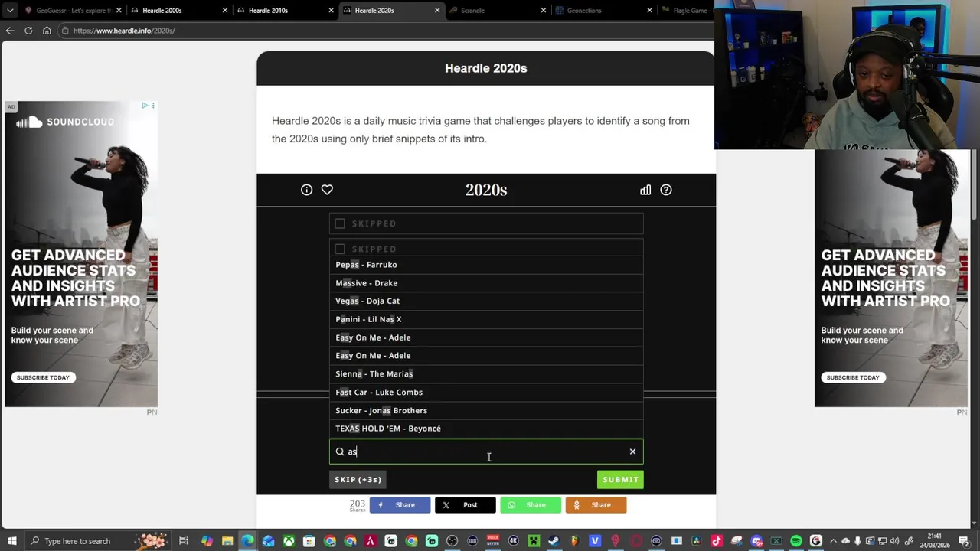
Task: Open the statistics bar chart icon
Action: (645, 190)
